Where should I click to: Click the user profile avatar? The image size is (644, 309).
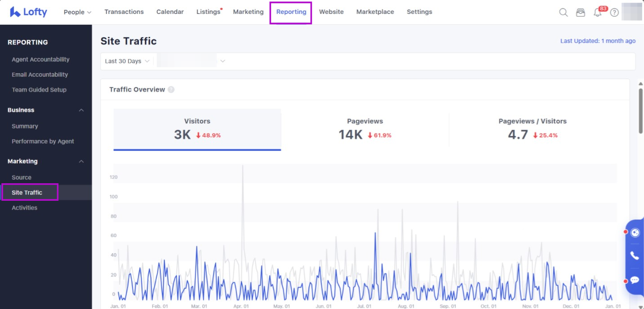click(632, 12)
